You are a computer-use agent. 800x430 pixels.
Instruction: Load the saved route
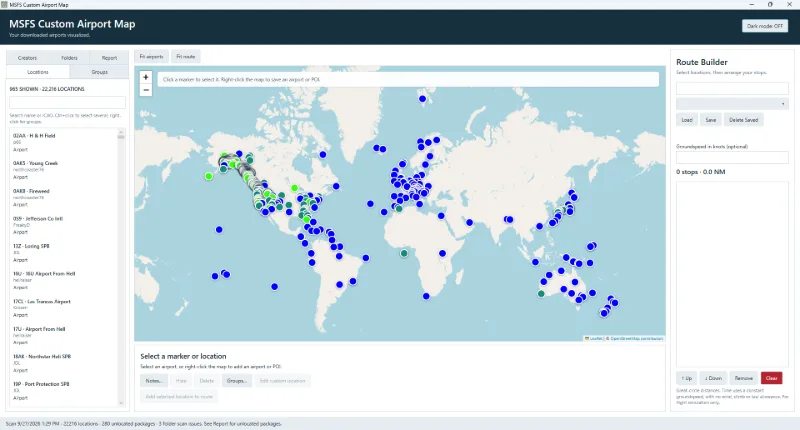[x=687, y=120]
